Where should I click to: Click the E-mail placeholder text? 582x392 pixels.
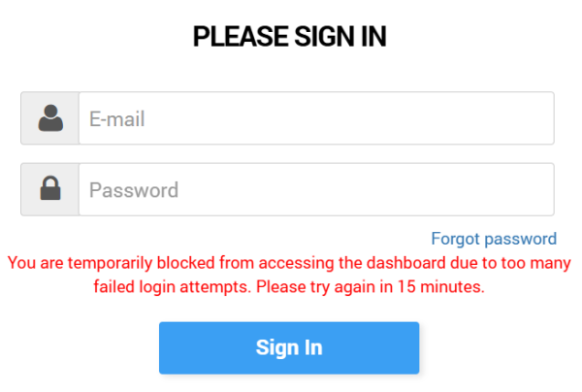(x=117, y=119)
